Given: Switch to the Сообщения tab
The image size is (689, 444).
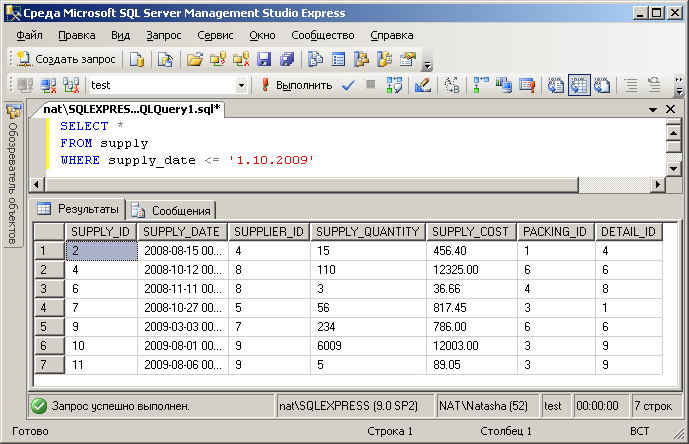Looking at the screenshot, I should 171,211.
